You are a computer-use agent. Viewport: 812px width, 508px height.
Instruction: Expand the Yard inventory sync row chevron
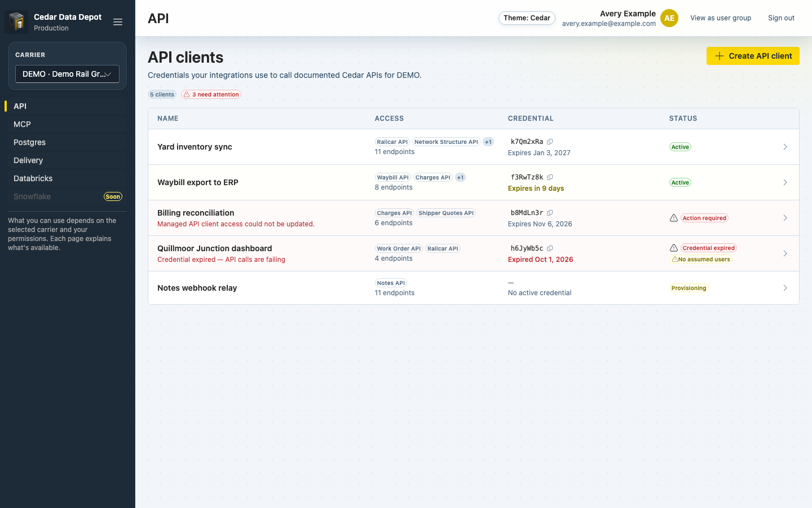785,147
